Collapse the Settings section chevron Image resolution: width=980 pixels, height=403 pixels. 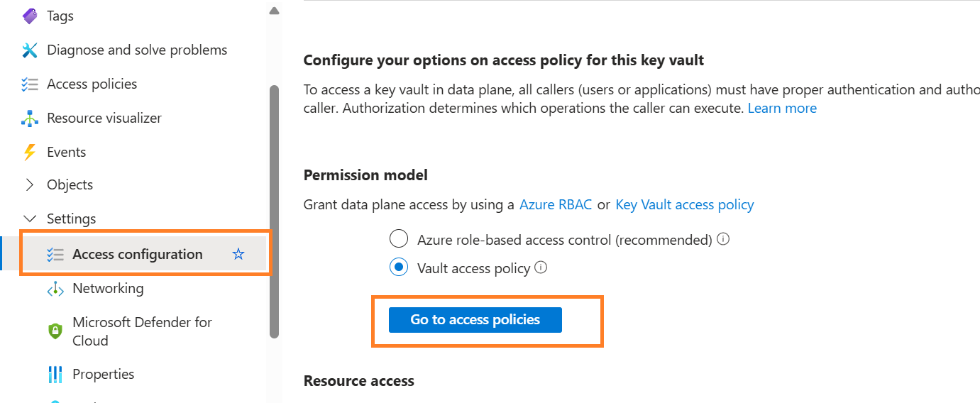(30, 219)
